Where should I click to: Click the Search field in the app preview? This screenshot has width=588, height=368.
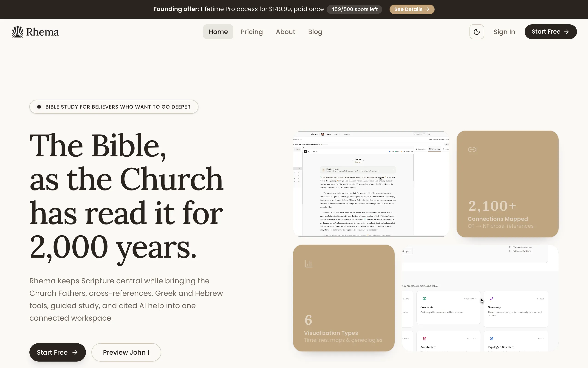419,134
